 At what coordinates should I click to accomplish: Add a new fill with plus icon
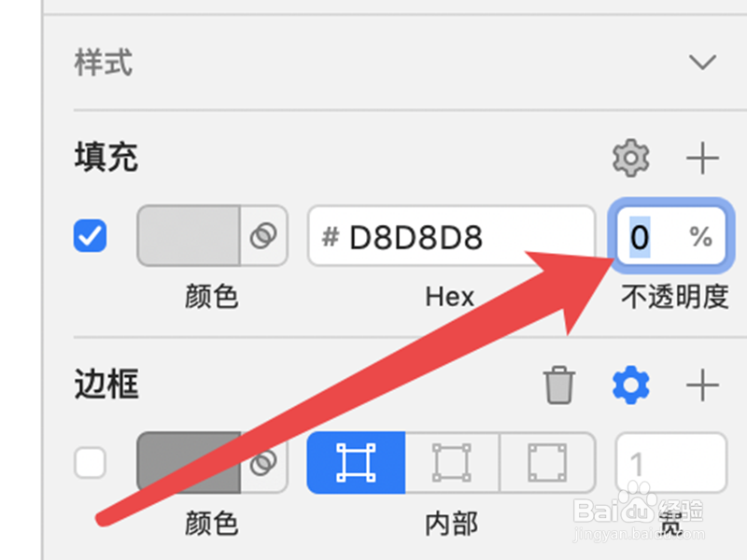pos(702,158)
